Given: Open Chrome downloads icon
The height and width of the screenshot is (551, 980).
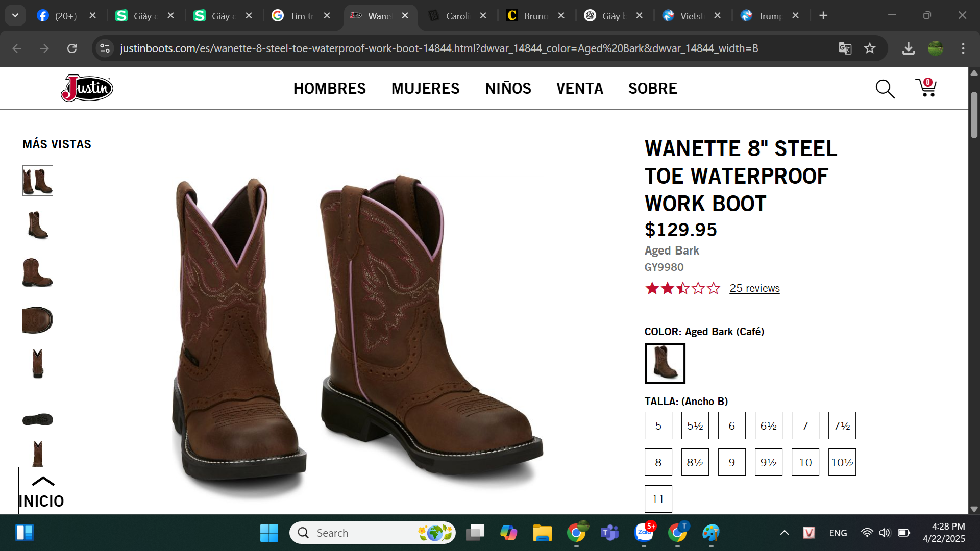Looking at the screenshot, I should coord(908,48).
